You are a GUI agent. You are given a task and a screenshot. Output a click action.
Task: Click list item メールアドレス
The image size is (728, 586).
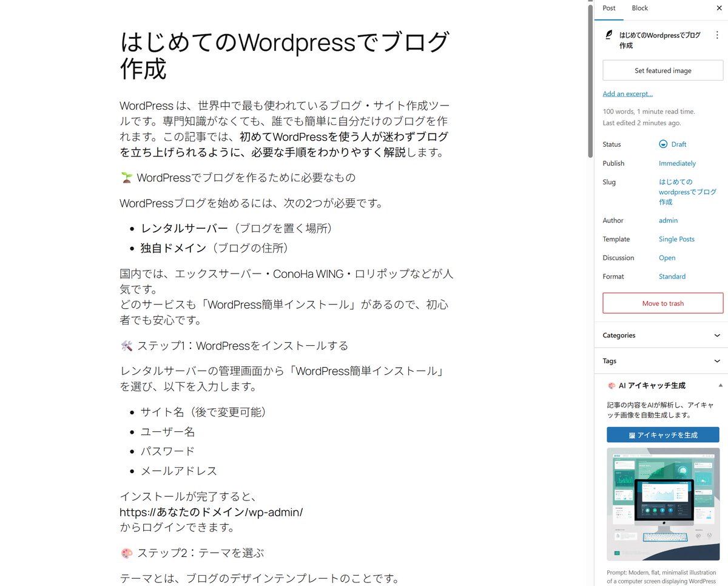pyautogui.click(x=179, y=471)
